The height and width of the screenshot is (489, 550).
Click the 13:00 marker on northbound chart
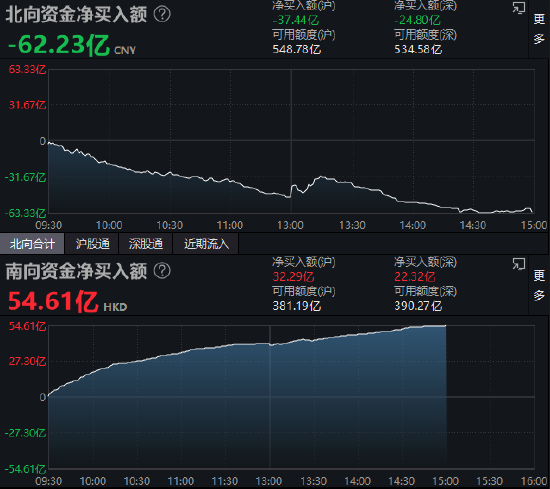point(290,225)
